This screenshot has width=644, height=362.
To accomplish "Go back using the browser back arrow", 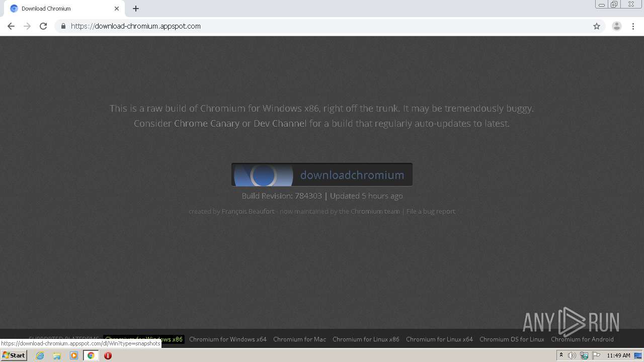I will [x=11, y=26].
